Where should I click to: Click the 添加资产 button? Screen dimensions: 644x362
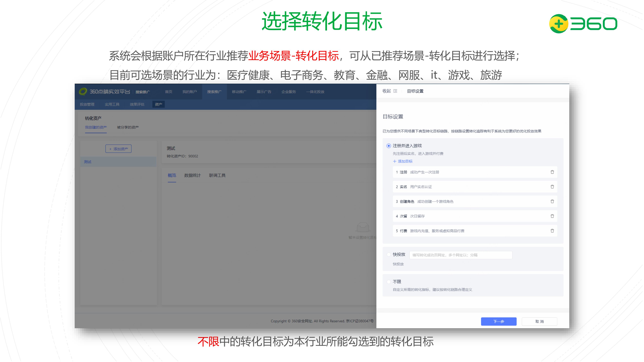[118, 149]
